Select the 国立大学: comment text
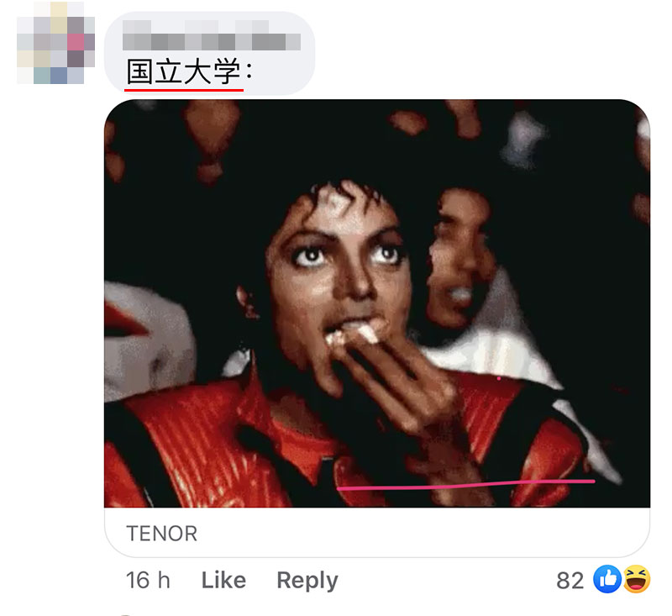This screenshot has width=672, height=616. coord(190,71)
